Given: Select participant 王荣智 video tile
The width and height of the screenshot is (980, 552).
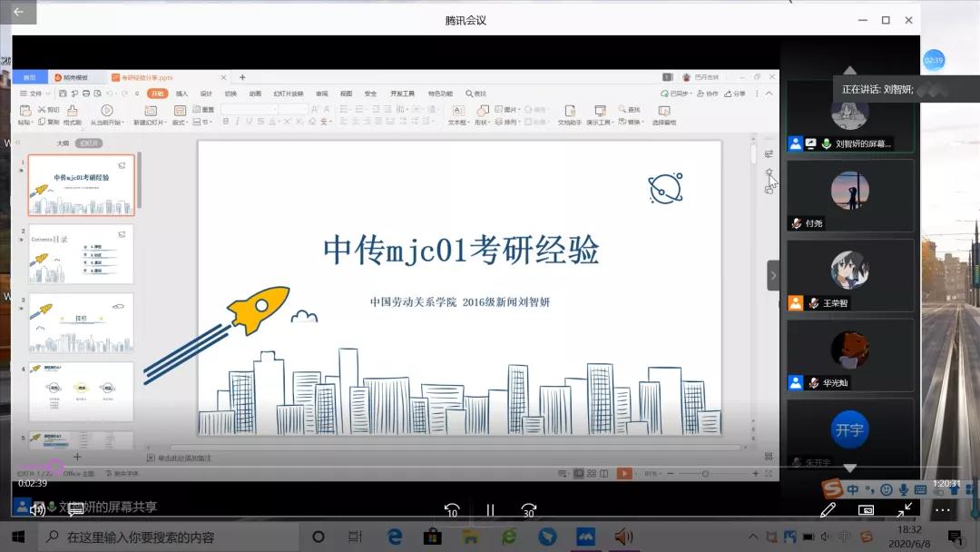Looking at the screenshot, I should (850, 276).
